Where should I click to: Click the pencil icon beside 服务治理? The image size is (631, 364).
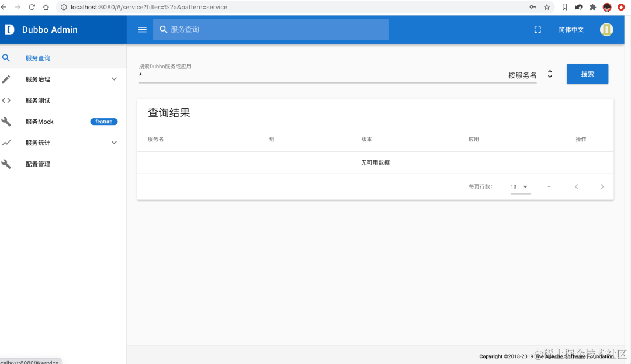point(6,79)
